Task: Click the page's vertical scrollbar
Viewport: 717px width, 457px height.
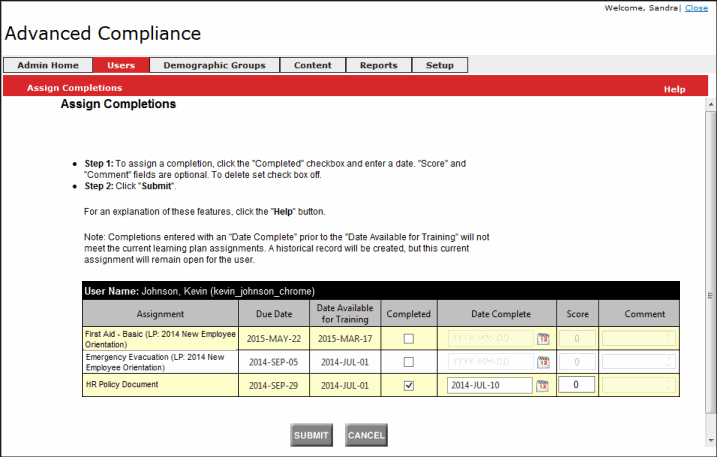Action: pyautogui.click(x=711, y=250)
